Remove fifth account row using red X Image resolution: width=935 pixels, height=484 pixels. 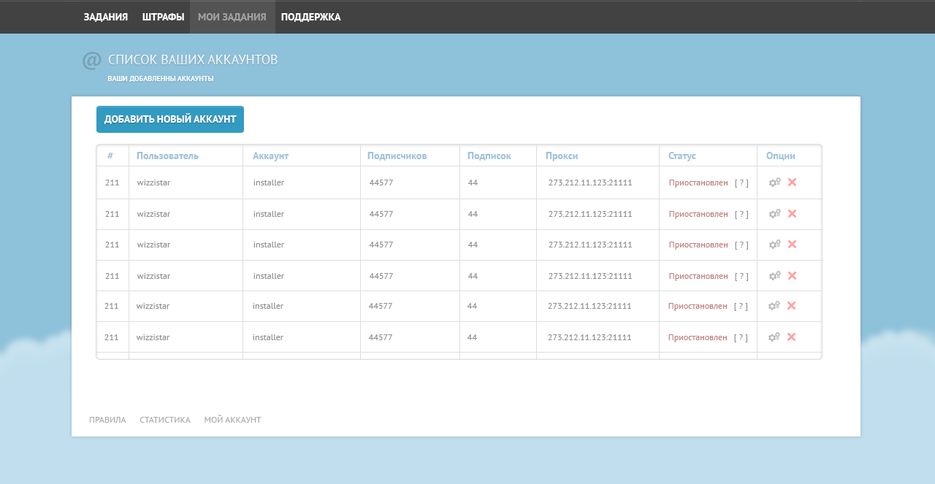(792, 306)
